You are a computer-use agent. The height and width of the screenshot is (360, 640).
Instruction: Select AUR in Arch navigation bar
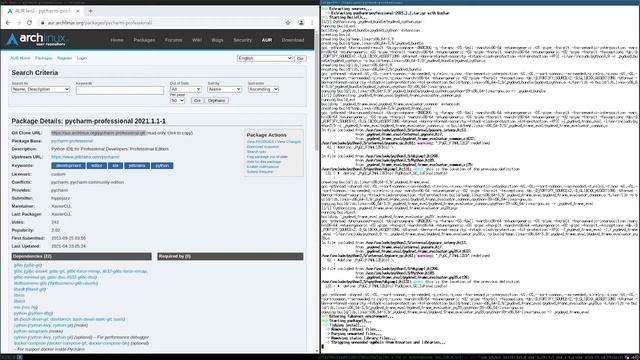(x=267, y=40)
